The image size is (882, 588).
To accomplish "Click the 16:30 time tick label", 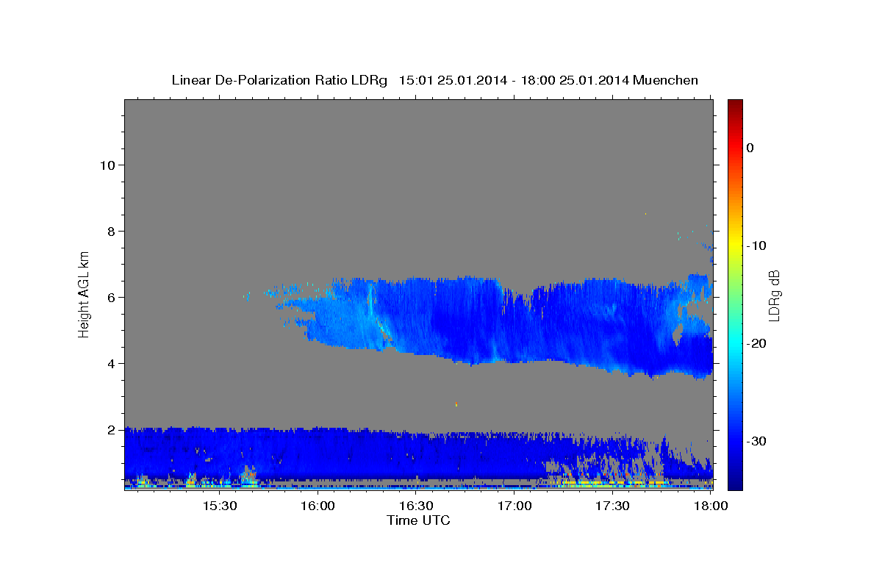I will 416,506.
